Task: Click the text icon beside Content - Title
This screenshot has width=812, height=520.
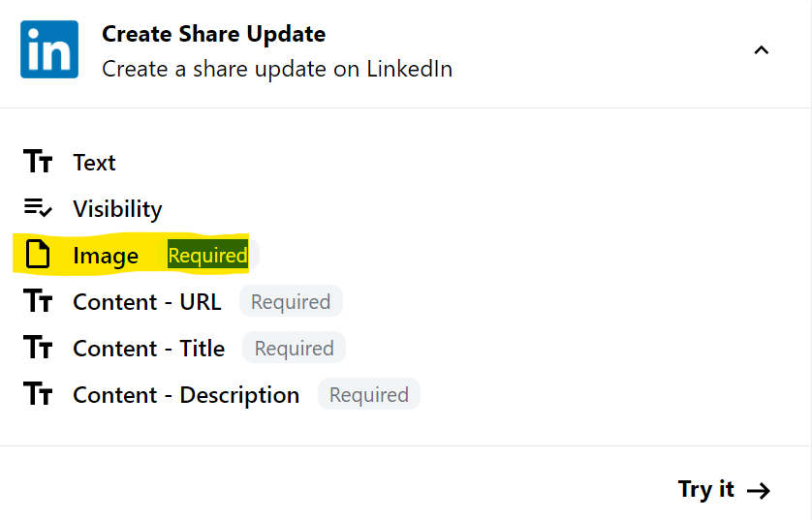Action: [38, 348]
